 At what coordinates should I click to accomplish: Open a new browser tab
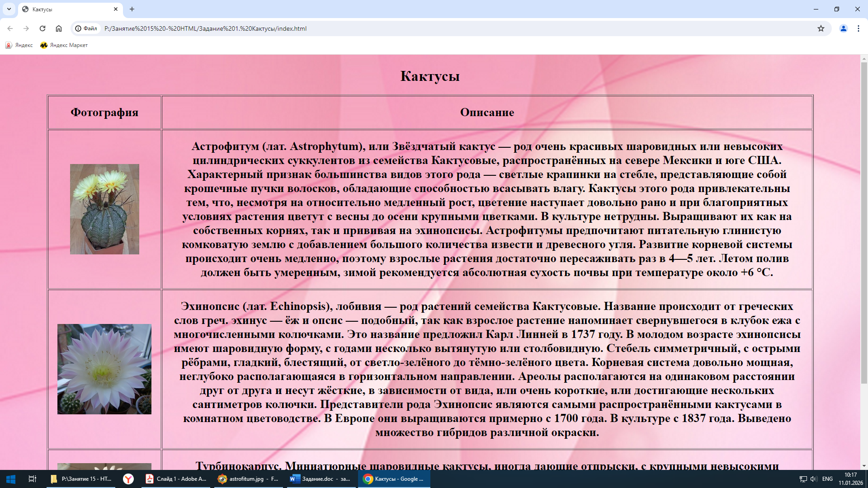tap(132, 9)
